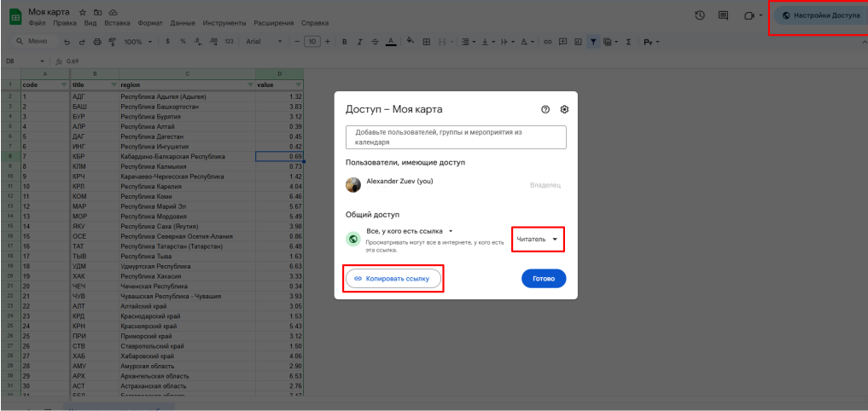The width and height of the screenshot is (868, 411).
Task: Expand 'Все, у кого есть ссылка' dropdown
Action: (411, 231)
